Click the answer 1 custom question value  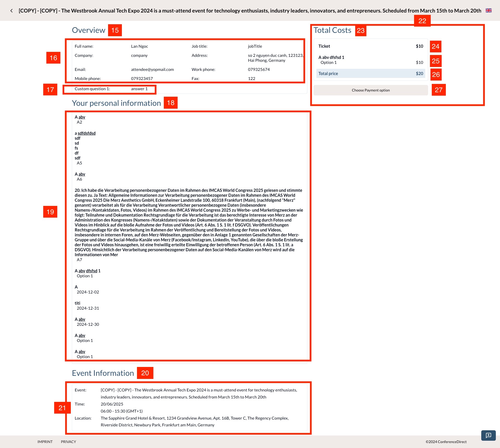[139, 89]
